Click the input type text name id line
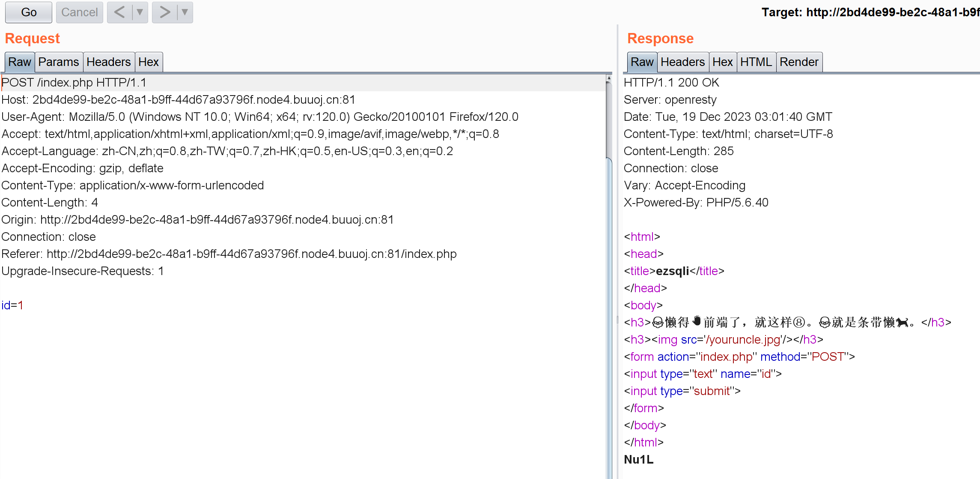 (x=703, y=374)
